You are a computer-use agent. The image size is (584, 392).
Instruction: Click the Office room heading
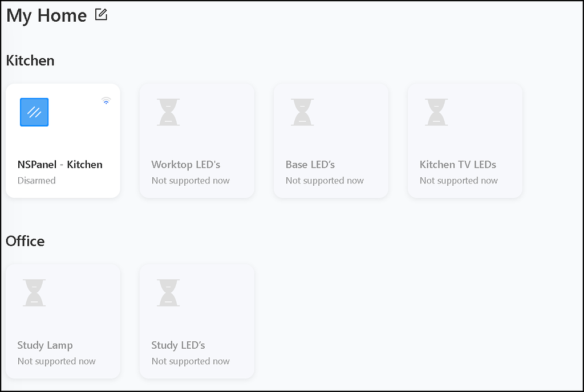coord(25,241)
